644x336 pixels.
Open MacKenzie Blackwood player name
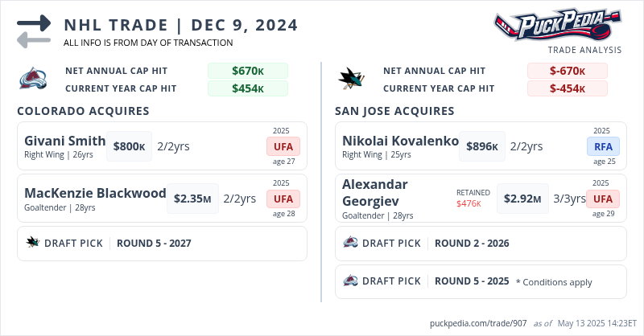[95, 194]
